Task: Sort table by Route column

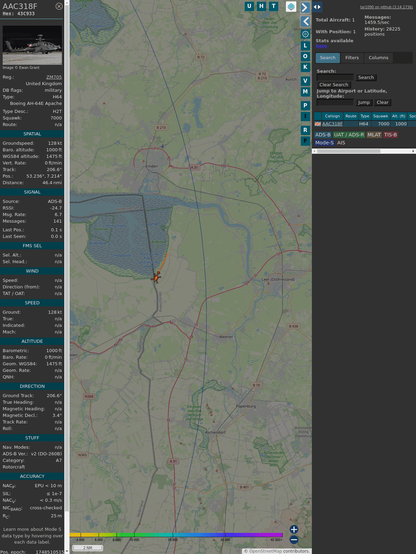Action: (x=351, y=116)
